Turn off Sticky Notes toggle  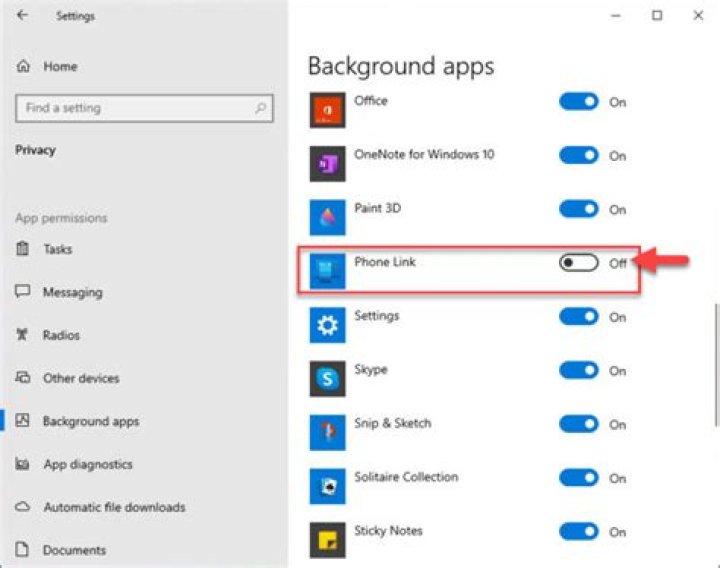tap(579, 531)
